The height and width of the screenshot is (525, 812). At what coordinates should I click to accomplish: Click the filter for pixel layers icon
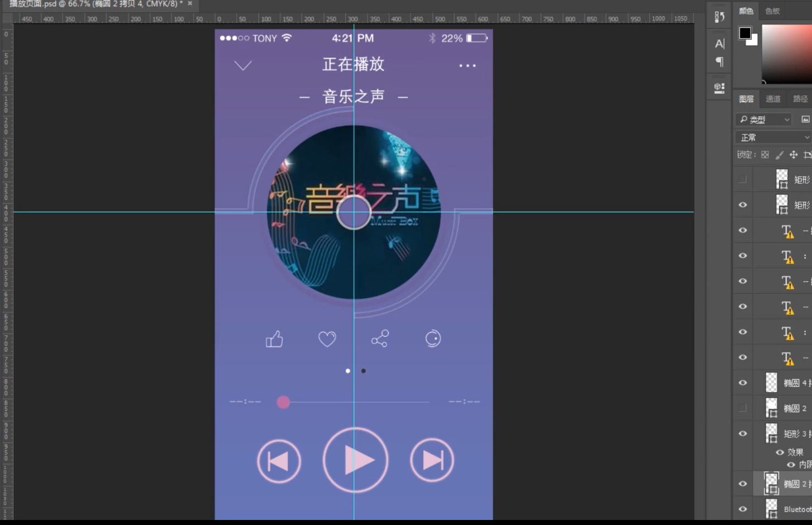(805, 119)
